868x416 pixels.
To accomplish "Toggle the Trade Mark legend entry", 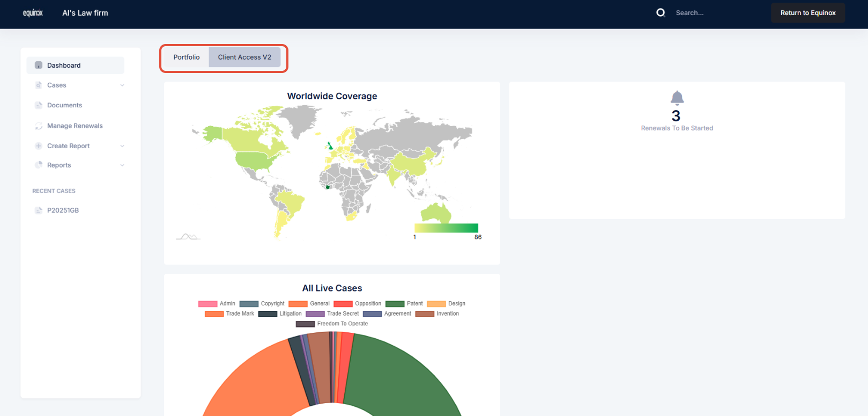I will (229, 314).
